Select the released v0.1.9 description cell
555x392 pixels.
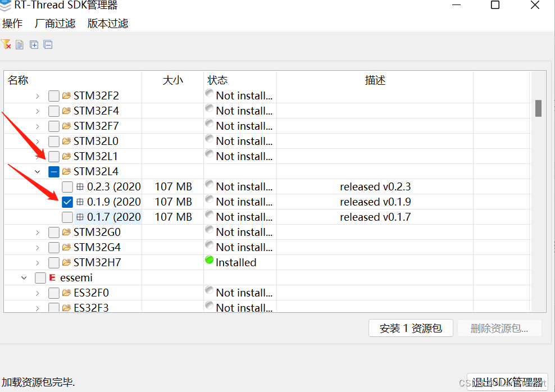coord(375,202)
